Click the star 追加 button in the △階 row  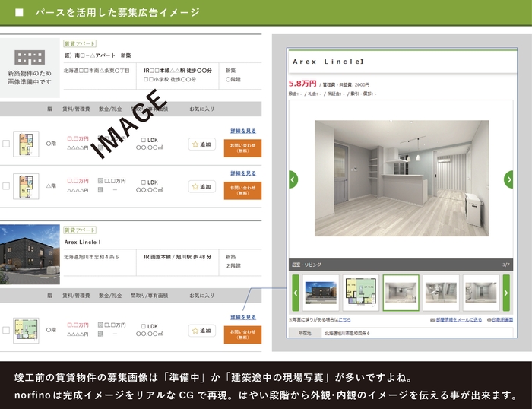point(202,185)
